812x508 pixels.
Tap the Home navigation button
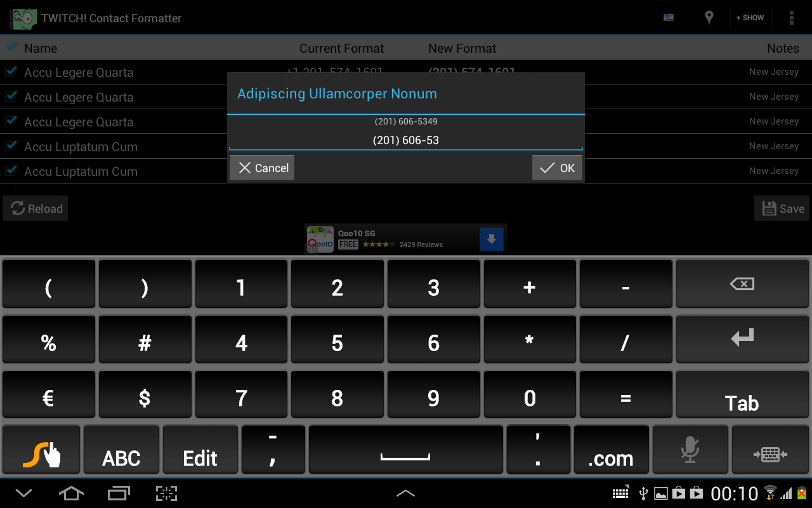click(71, 493)
